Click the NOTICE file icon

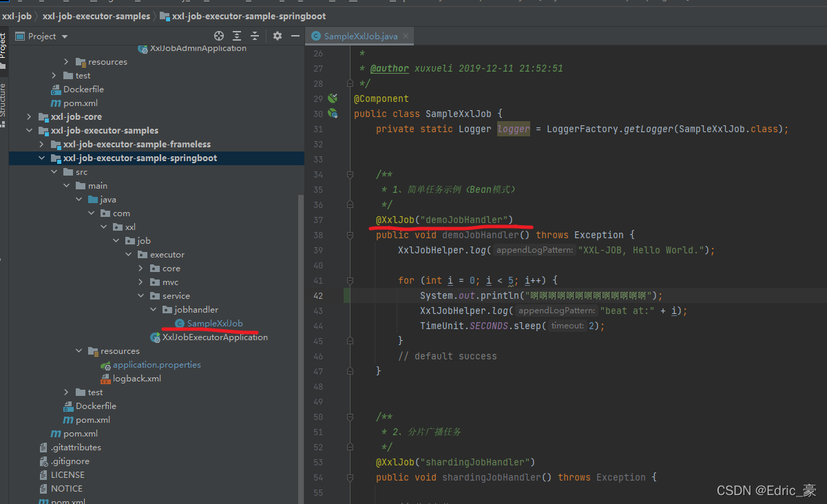43,489
